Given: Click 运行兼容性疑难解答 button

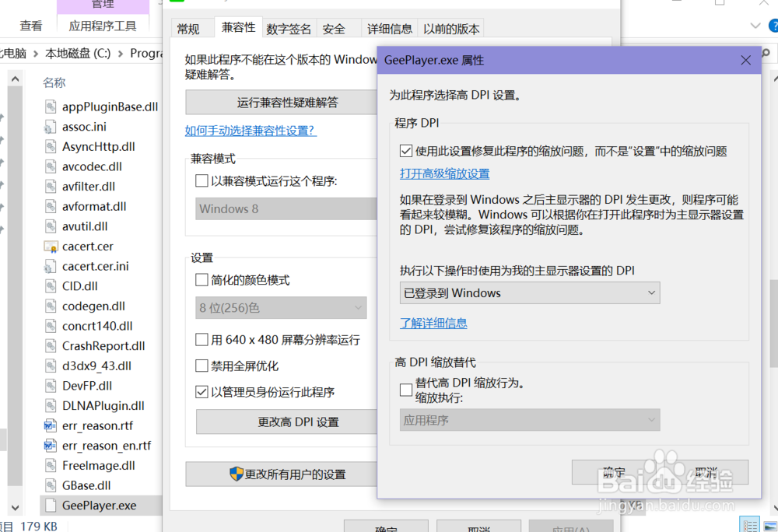Looking at the screenshot, I should click(x=282, y=102).
